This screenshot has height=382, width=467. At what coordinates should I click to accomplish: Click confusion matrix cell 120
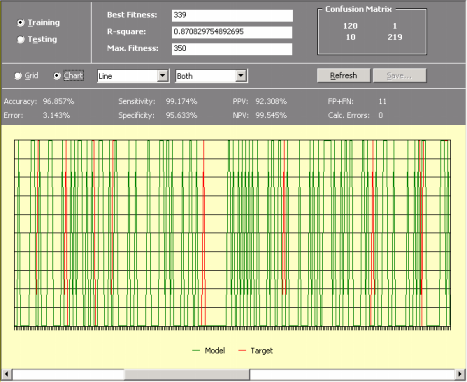coord(350,26)
